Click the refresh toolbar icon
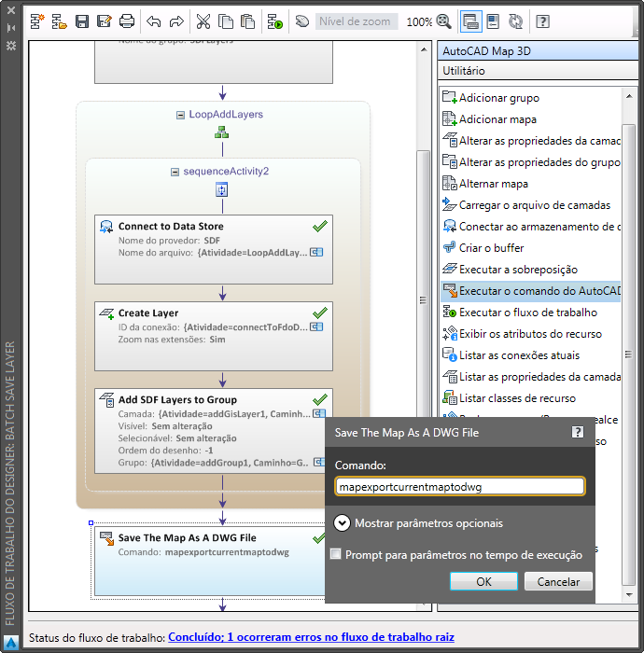 click(516, 21)
